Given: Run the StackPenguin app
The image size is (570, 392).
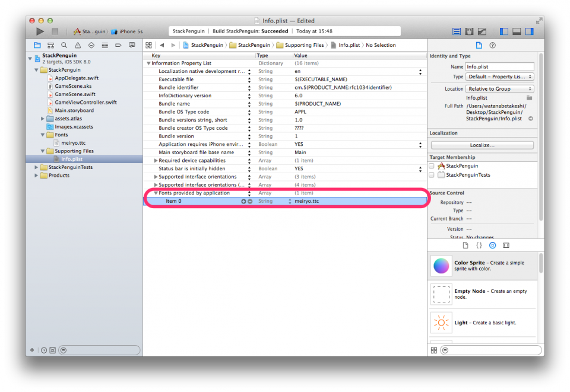Looking at the screenshot, I should (40, 31).
